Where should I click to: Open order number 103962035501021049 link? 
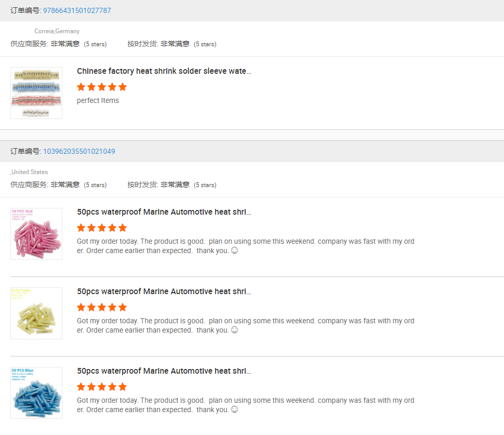(x=79, y=151)
